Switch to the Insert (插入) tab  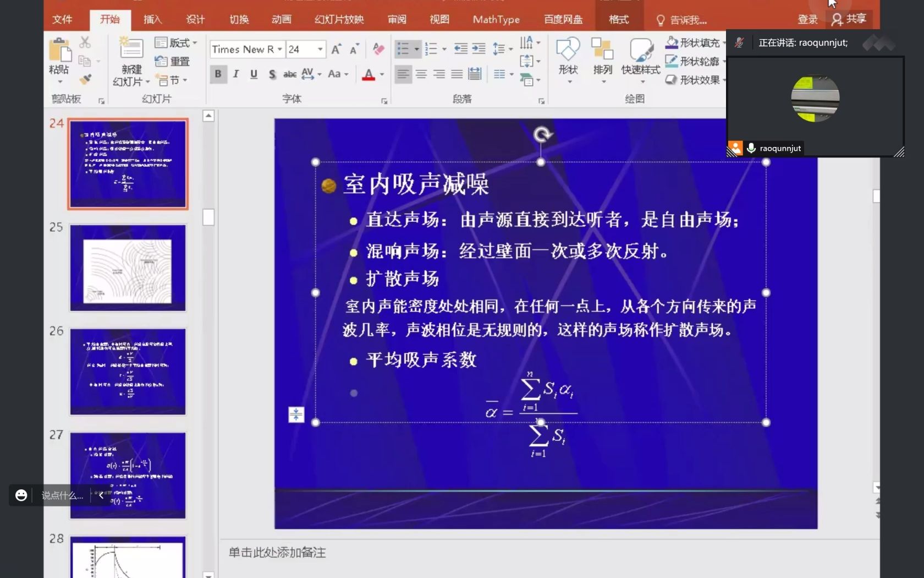point(152,19)
